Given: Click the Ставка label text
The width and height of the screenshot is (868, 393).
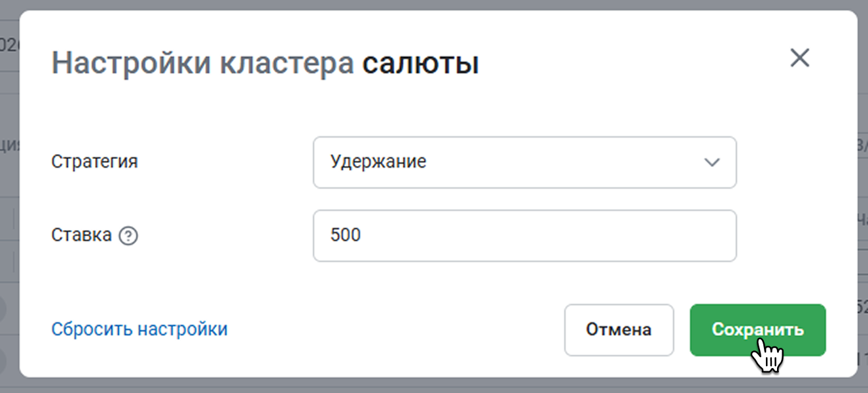Looking at the screenshot, I should click(81, 235).
